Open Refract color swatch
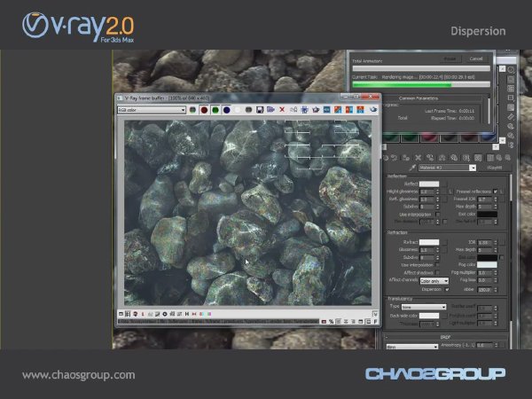 (429, 242)
